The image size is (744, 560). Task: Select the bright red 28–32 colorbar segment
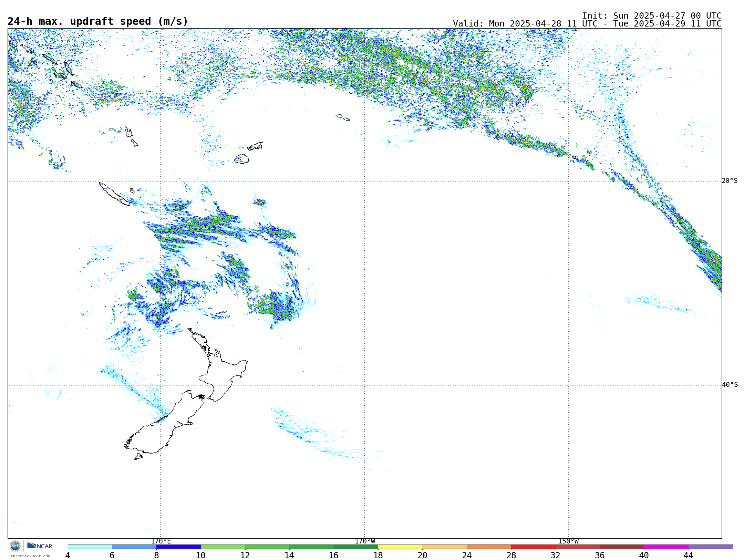533,547
